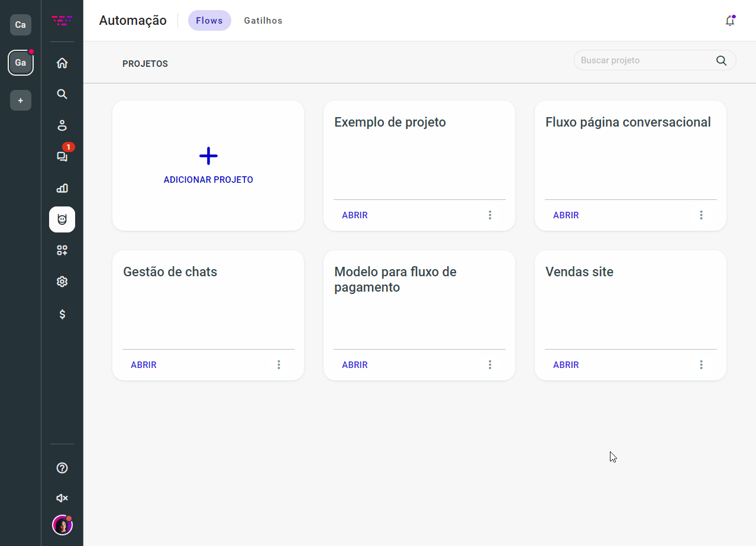
Task: Select the automation bot icon
Action: (62, 219)
